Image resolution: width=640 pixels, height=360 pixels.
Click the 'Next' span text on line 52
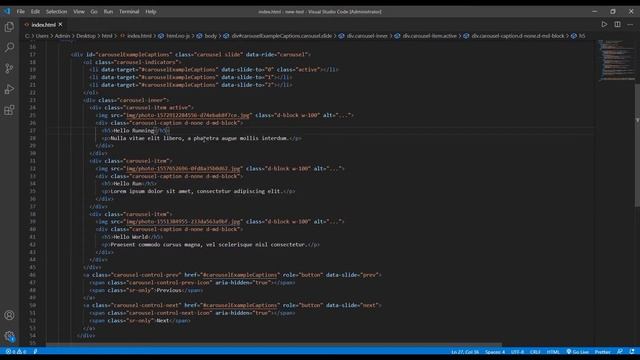(x=162, y=321)
